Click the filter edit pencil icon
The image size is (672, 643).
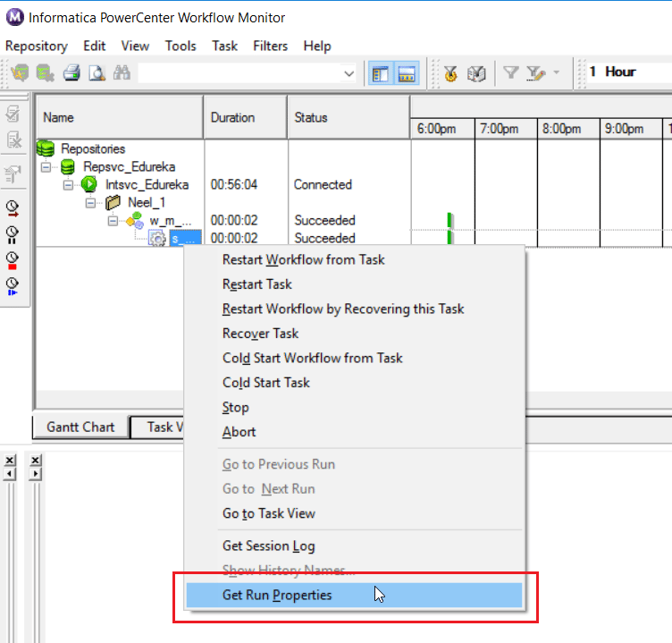point(535,73)
